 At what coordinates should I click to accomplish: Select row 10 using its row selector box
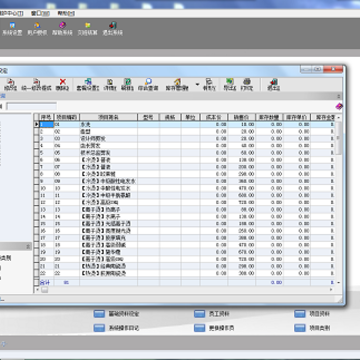coord(36,188)
